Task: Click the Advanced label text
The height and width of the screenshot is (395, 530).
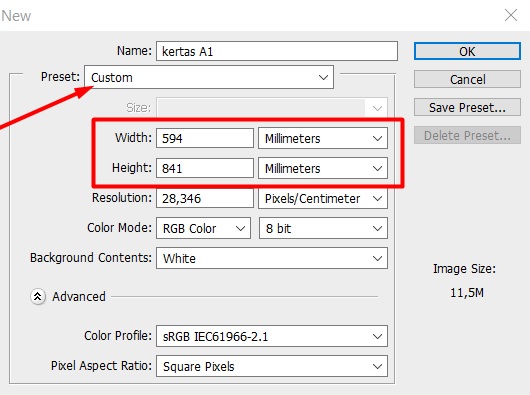Action: click(79, 297)
